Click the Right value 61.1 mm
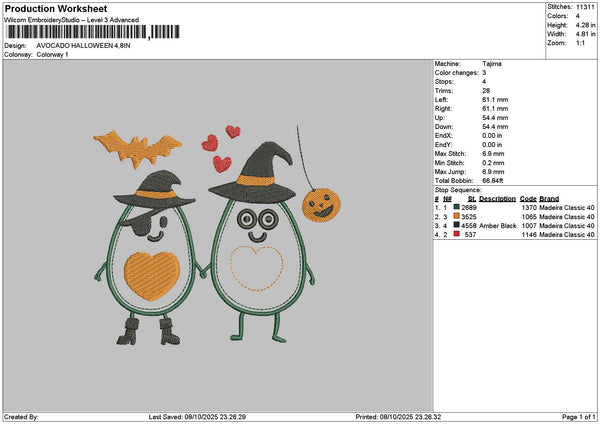The width and height of the screenshot is (600, 424). click(x=495, y=109)
